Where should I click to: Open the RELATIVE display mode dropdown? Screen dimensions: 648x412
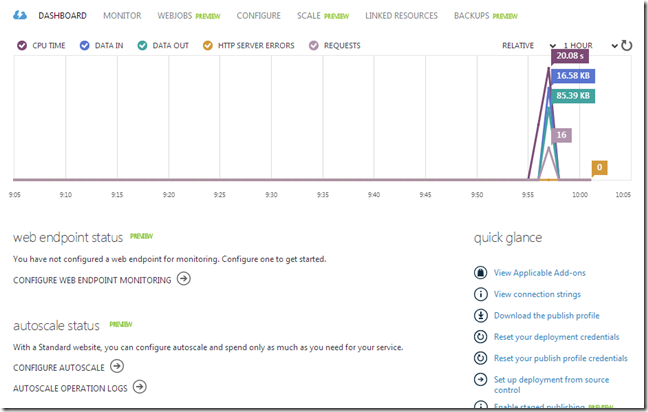[529, 45]
